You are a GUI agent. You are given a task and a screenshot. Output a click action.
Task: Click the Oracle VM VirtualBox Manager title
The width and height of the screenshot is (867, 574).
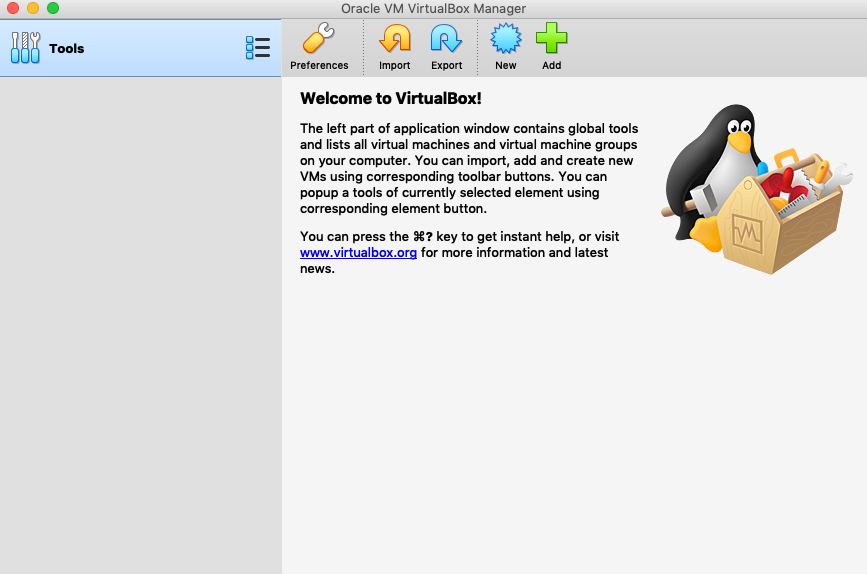pos(434,8)
